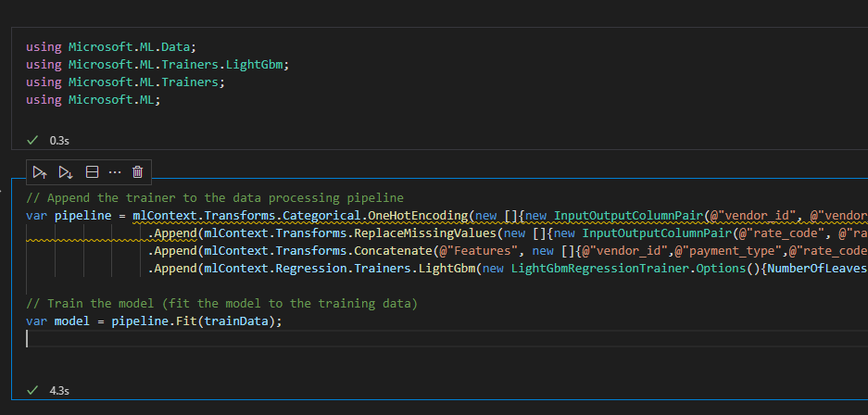868x415 pixels.
Task: Click the "using Microsoft.ML.Trainers;" line
Action: [126, 82]
